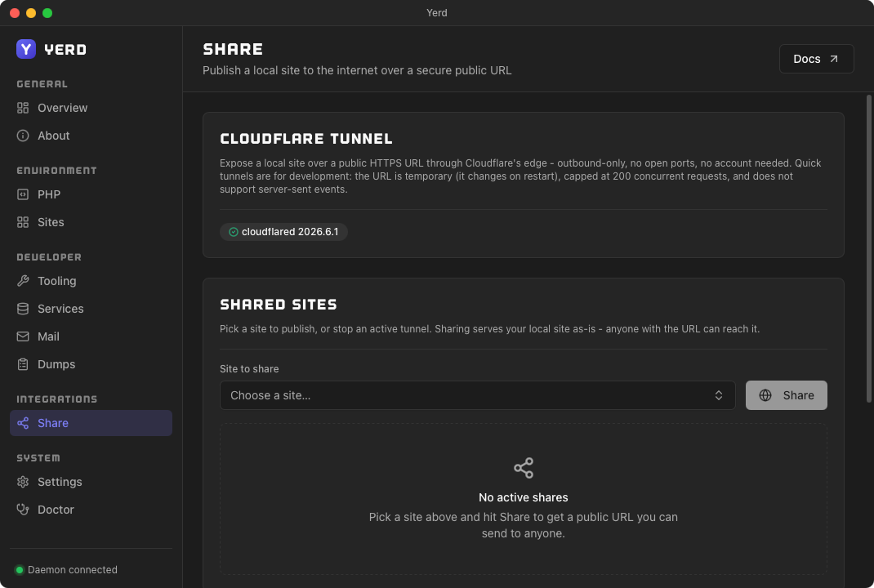This screenshot has width=874, height=588.
Task: Click the cloudflared 2026.6.1 version badge
Action: (x=283, y=232)
